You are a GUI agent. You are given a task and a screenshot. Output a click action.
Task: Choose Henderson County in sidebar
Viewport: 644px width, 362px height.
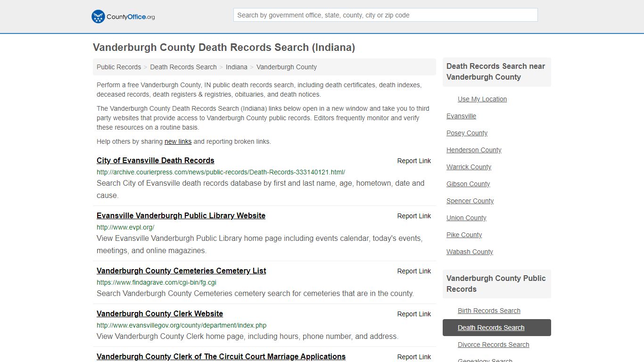click(474, 150)
